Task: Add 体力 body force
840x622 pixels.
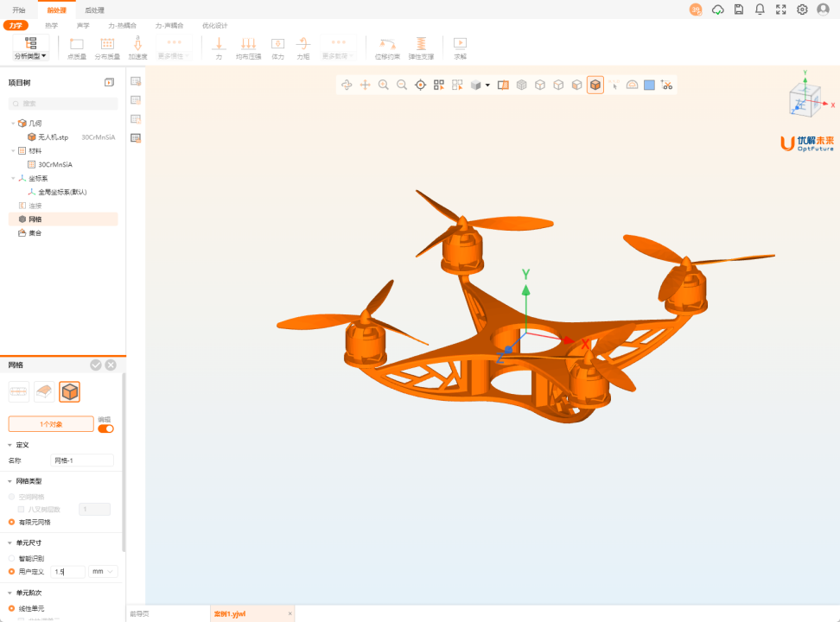Action: pos(277,48)
